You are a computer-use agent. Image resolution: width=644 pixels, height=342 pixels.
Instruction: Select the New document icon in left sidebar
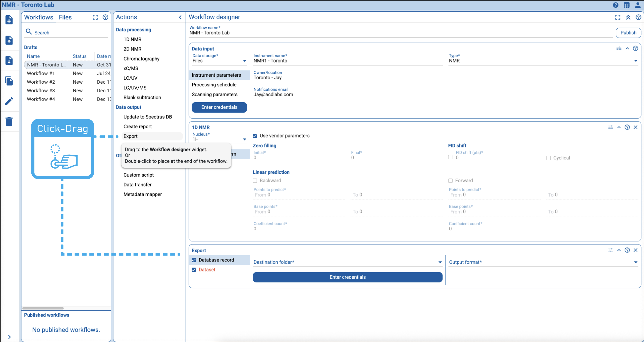[9, 20]
